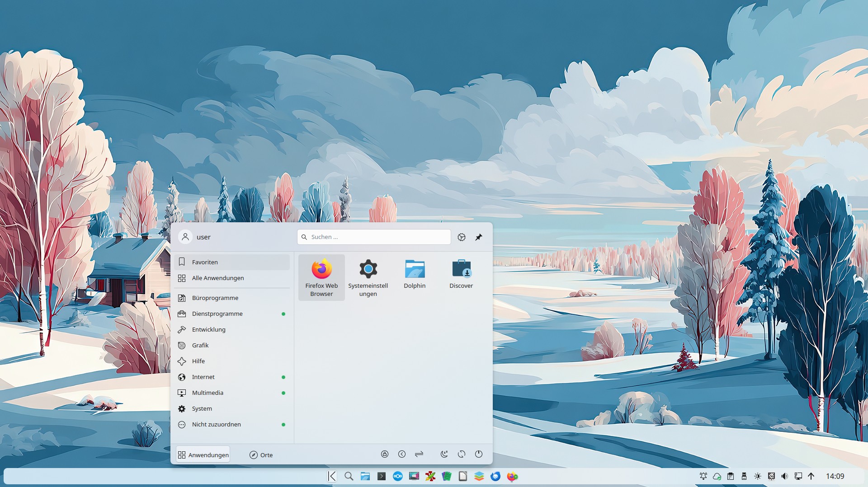Click the lock screen icon
Viewport: 868px width, 487px height.
[385, 454]
